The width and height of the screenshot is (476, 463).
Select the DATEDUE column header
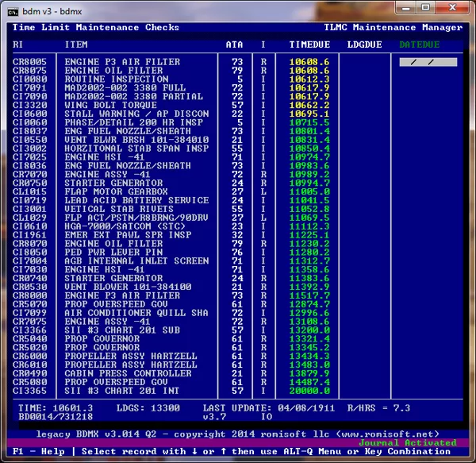pos(419,44)
